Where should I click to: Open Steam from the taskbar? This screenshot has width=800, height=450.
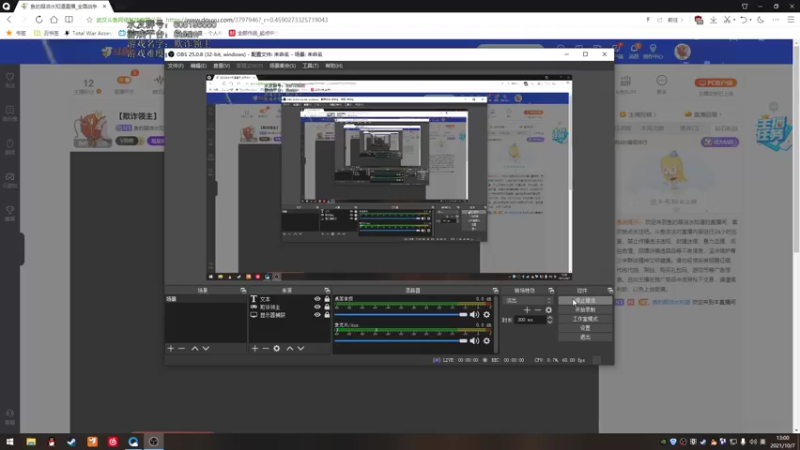tap(71, 442)
